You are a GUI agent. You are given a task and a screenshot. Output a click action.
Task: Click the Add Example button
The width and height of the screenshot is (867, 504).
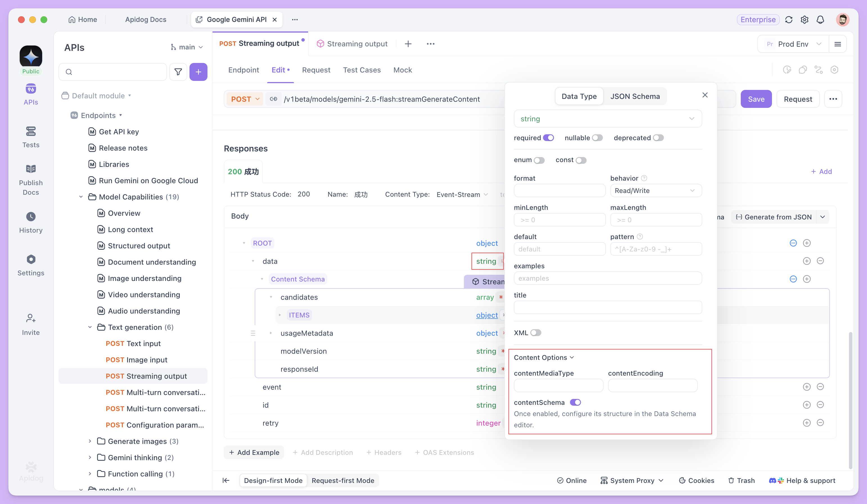coord(254,452)
